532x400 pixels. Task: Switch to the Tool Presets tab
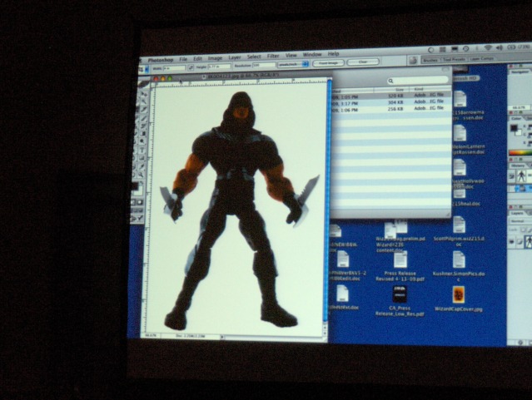454,59
